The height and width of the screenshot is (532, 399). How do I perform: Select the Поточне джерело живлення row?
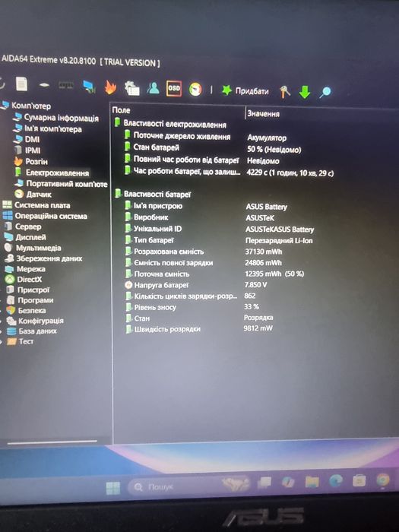205,136
